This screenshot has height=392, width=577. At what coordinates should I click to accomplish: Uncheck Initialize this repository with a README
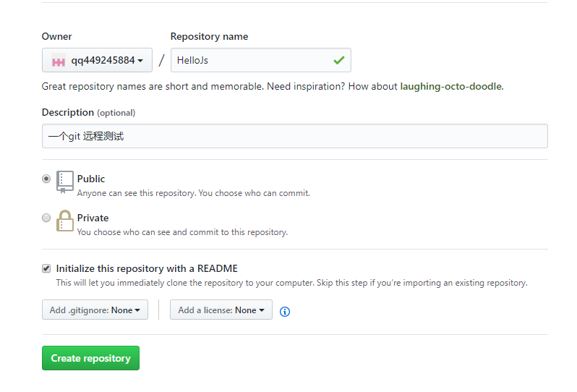tap(46, 268)
